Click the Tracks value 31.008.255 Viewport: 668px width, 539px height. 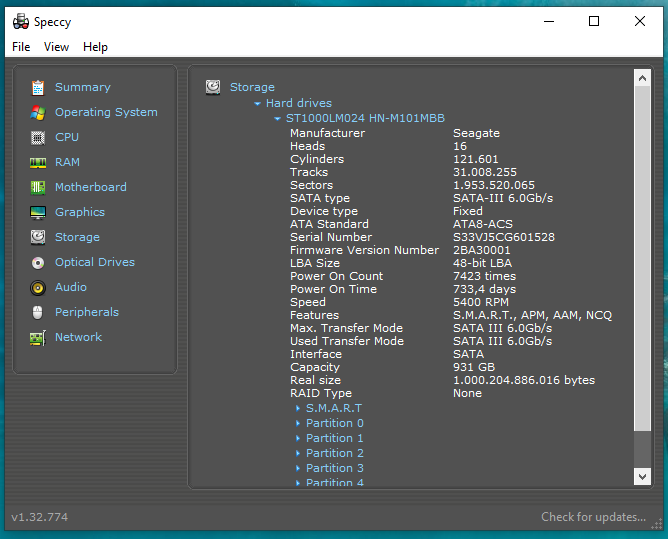tap(484, 172)
